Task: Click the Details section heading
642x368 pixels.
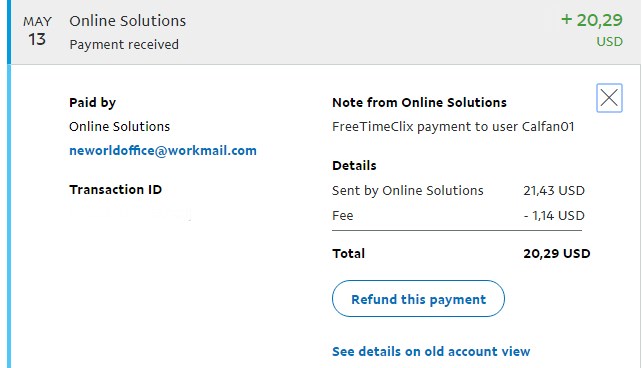Action: (354, 165)
